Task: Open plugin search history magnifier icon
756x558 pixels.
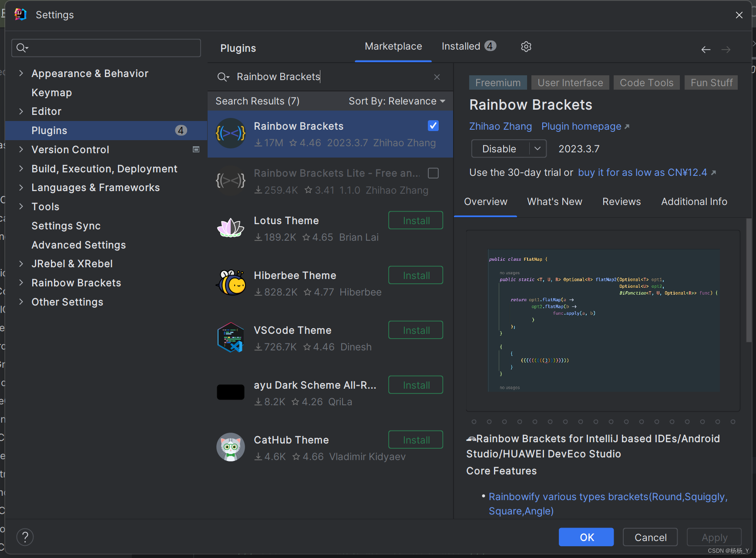Action: coord(223,77)
